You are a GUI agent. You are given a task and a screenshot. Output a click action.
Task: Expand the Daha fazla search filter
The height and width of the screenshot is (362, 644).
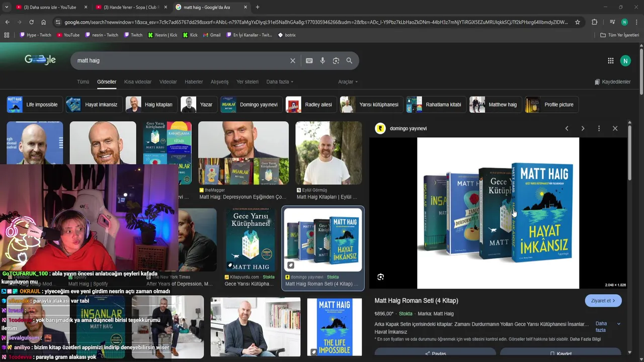coord(280,82)
